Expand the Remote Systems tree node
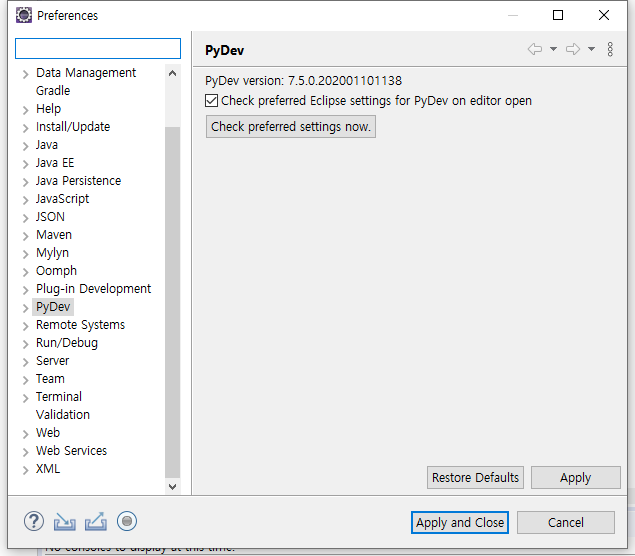Screen dimensions: 635x556 [x=26, y=326]
